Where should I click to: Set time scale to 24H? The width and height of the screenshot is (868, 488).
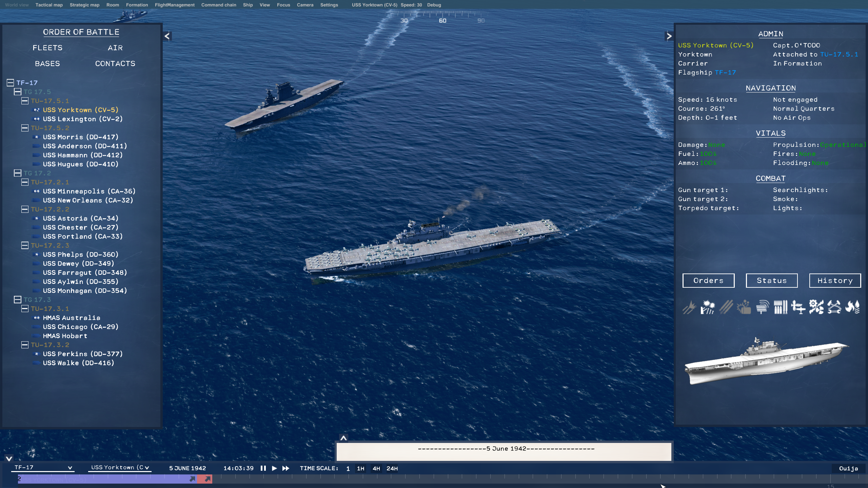coord(392,468)
